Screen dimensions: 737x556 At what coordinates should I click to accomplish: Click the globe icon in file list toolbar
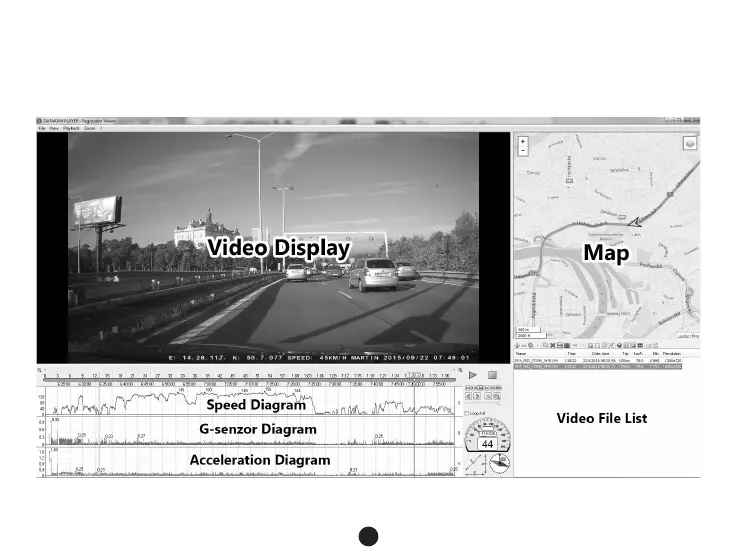pyautogui.click(x=619, y=345)
